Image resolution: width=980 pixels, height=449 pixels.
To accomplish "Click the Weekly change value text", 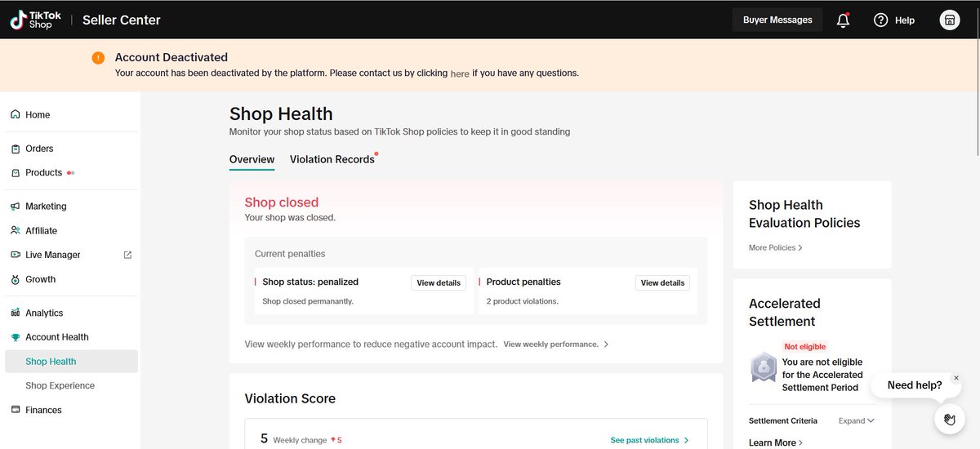I will (336, 440).
